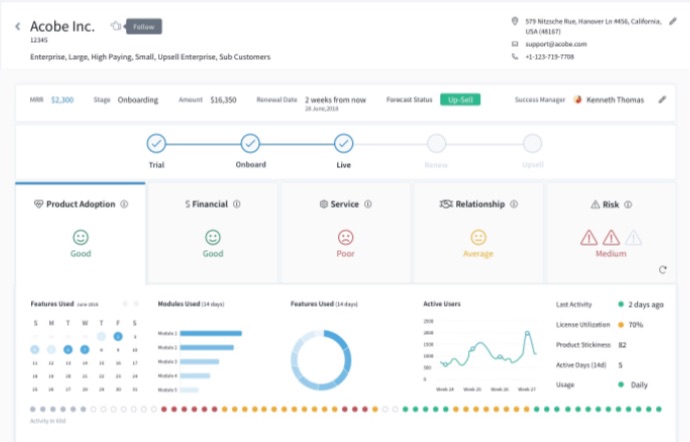Click the Module 5 bar
690x442 pixels.
click(189, 390)
